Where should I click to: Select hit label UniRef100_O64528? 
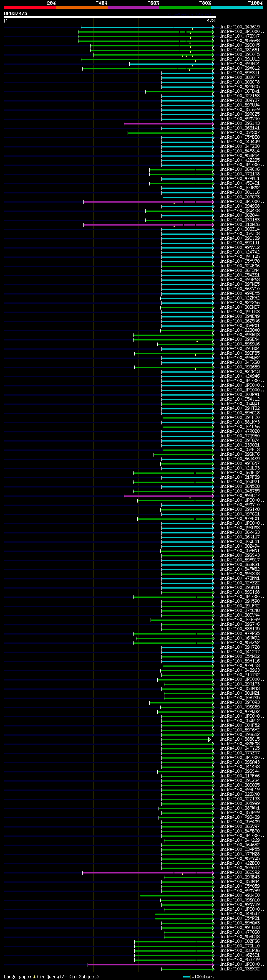click(239, 486)
